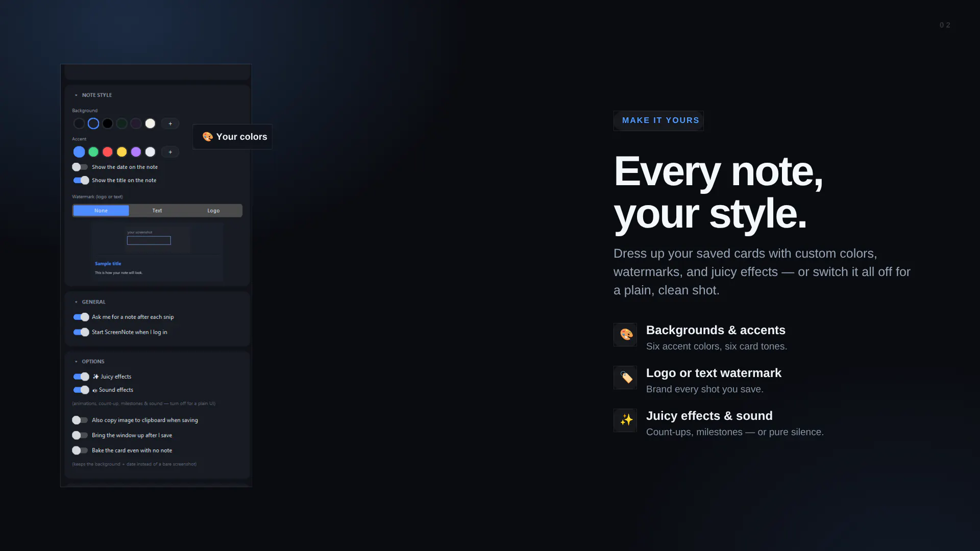Click the slide number 02
Viewport: 980px width, 551px height.
(x=945, y=25)
